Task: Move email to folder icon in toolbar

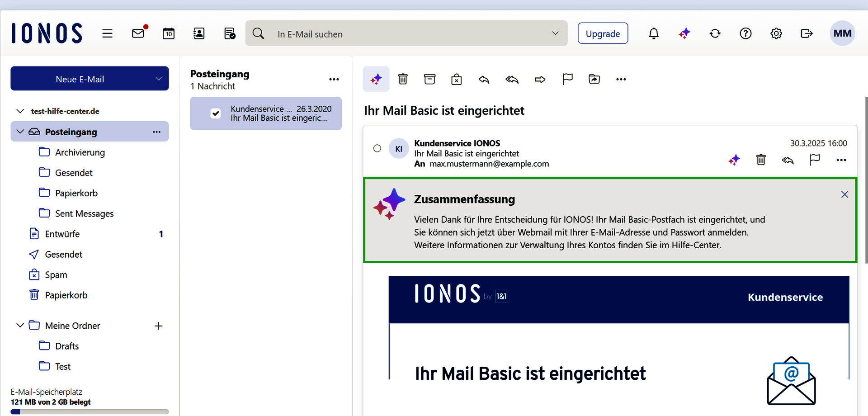Action: [x=594, y=79]
